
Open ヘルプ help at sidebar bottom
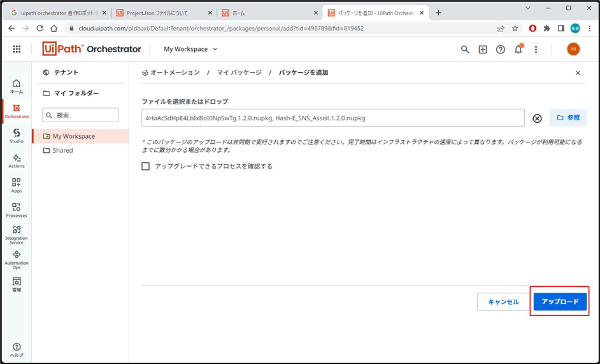(x=17, y=350)
